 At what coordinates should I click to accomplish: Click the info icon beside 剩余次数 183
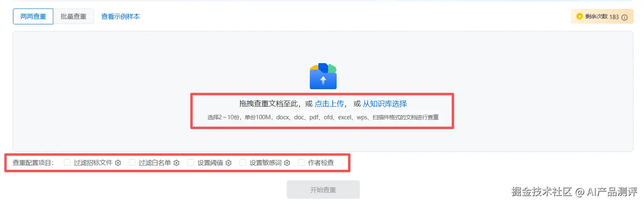pos(624,17)
